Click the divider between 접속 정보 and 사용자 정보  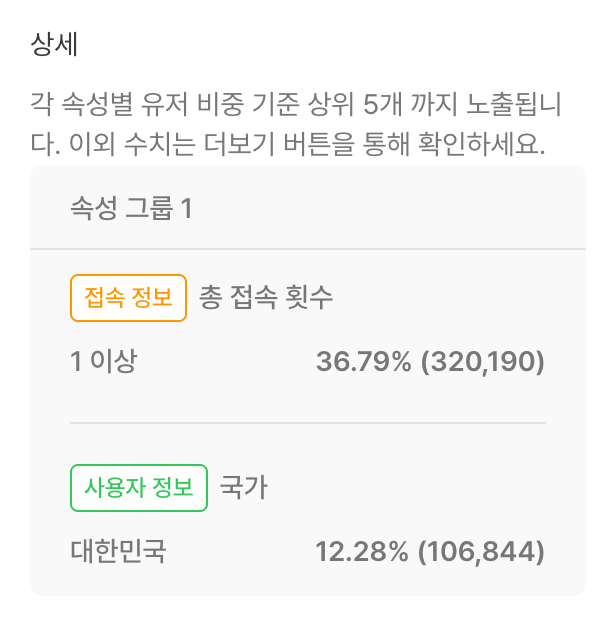pos(308,423)
